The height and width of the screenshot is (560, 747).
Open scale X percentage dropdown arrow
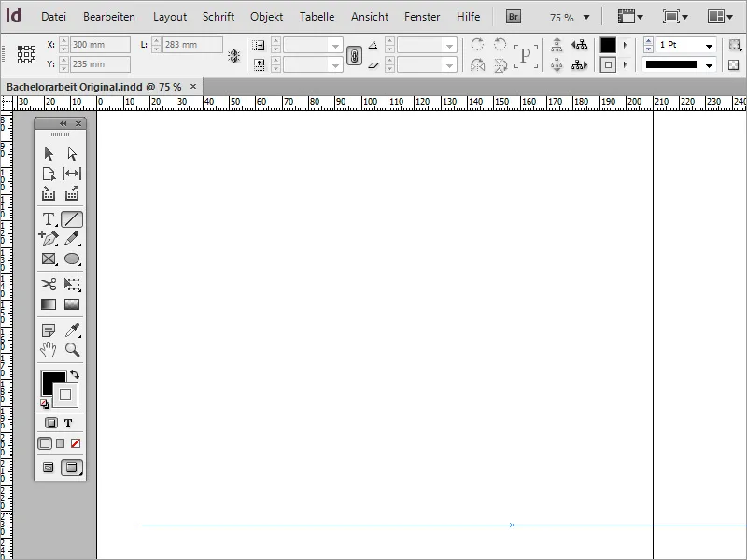(335, 46)
